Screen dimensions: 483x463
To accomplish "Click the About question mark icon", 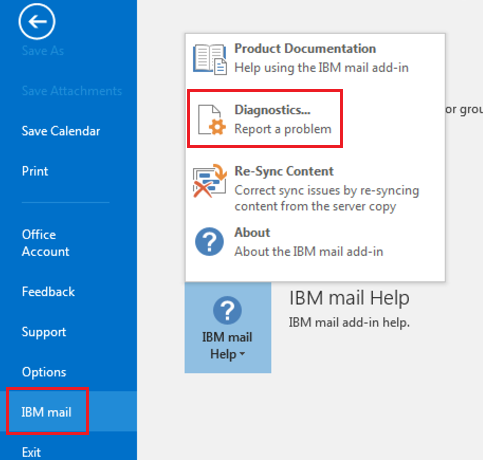I will click(209, 242).
